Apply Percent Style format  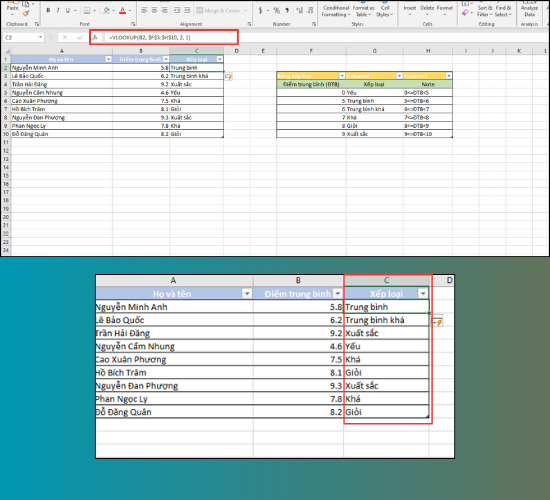[277, 11]
